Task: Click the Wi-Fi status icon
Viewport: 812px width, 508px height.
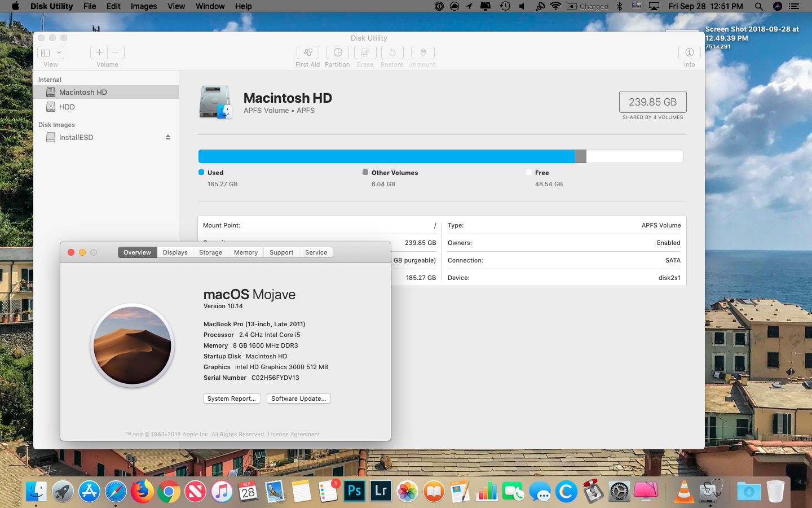Action: pos(555,6)
